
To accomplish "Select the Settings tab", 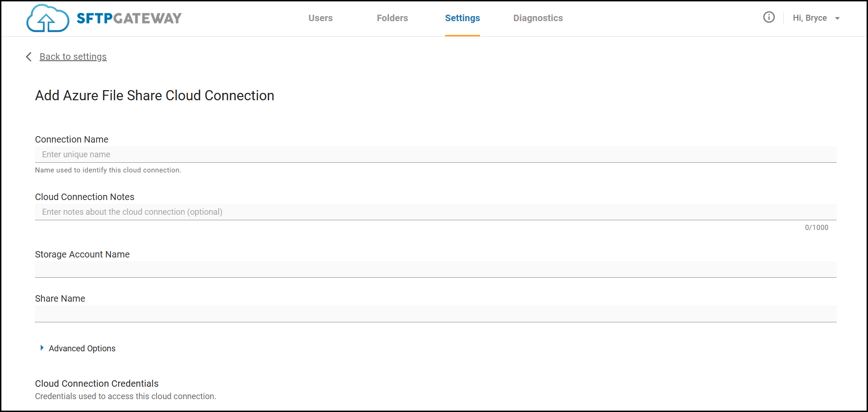I will 462,18.
